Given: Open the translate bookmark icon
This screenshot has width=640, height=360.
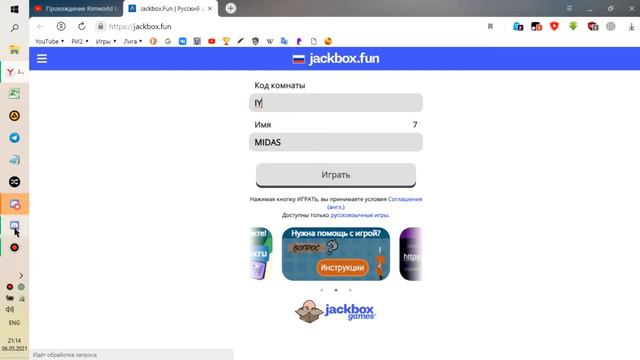Looking at the screenshot, I should pyautogui.click(x=284, y=41).
